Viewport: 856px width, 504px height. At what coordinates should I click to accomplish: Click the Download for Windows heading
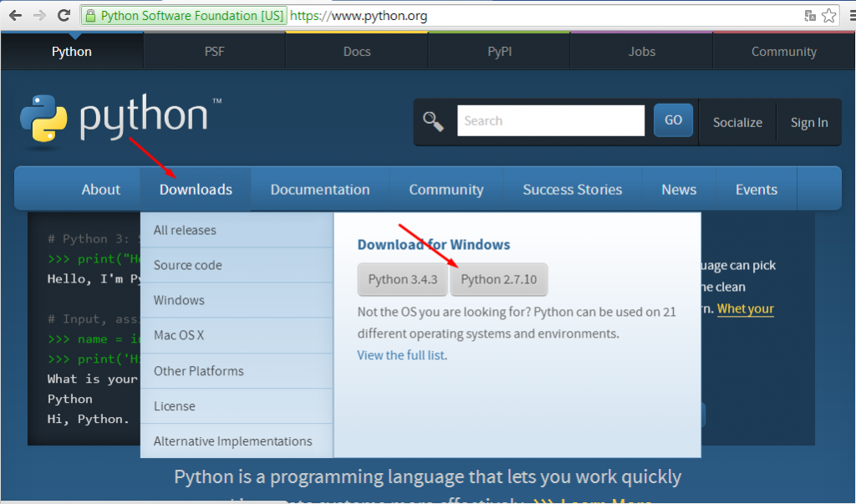[434, 245]
